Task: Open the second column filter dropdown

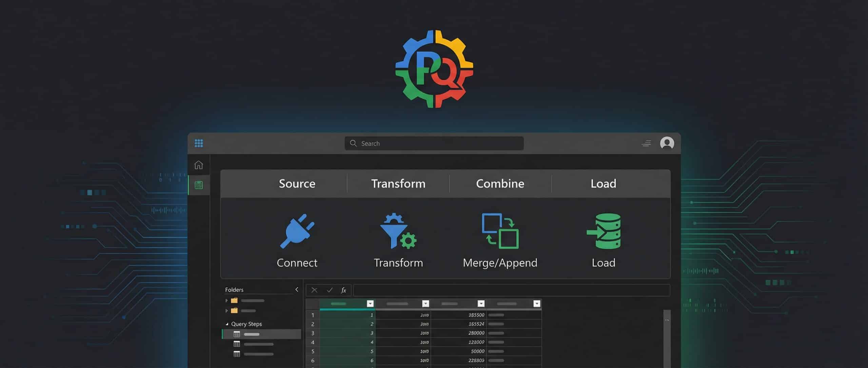Action: [426, 304]
